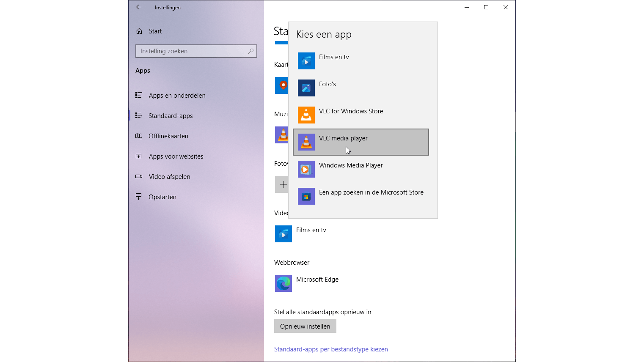Select Windows Media Player entry
The width and height of the screenshot is (644, 362).
pos(361,169)
